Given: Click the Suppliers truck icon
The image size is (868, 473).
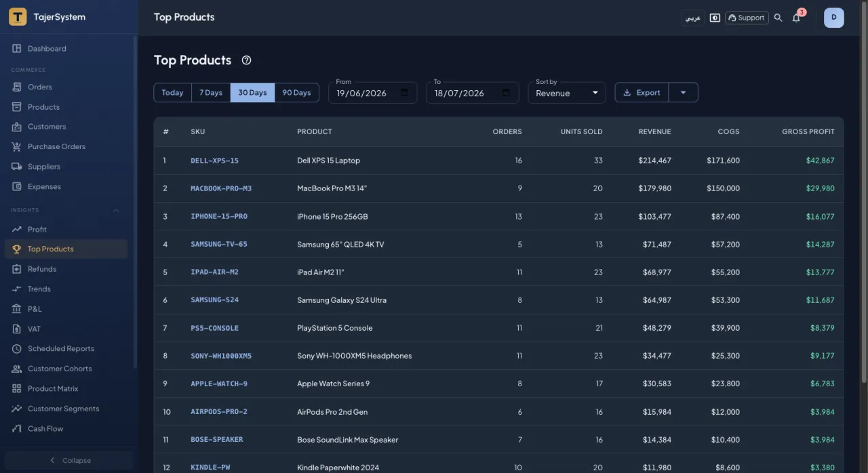Looking at the screenshot, I should 16,167.
